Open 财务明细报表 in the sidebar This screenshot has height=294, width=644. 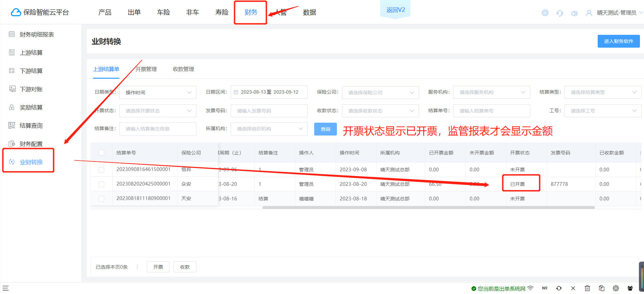click(37, 34)
